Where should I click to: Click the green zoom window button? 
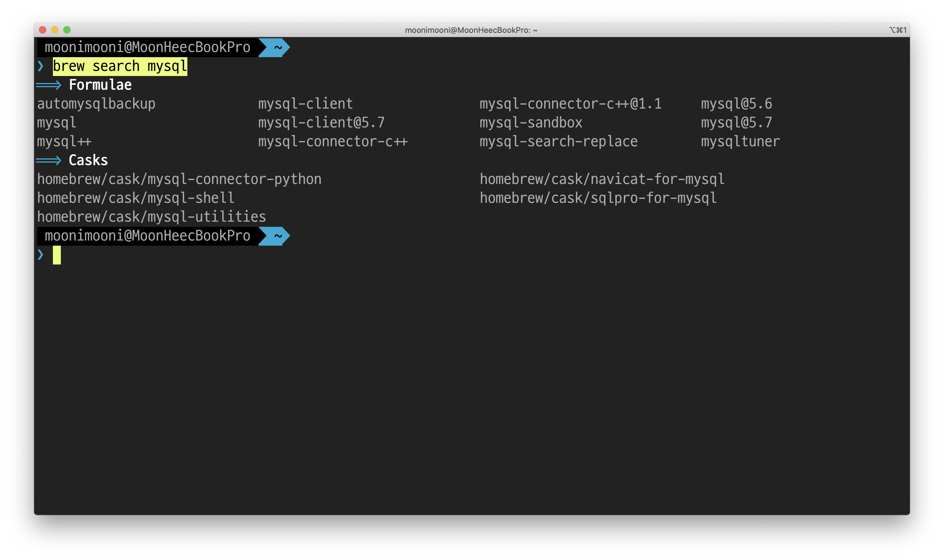click(x=67, y=30)
